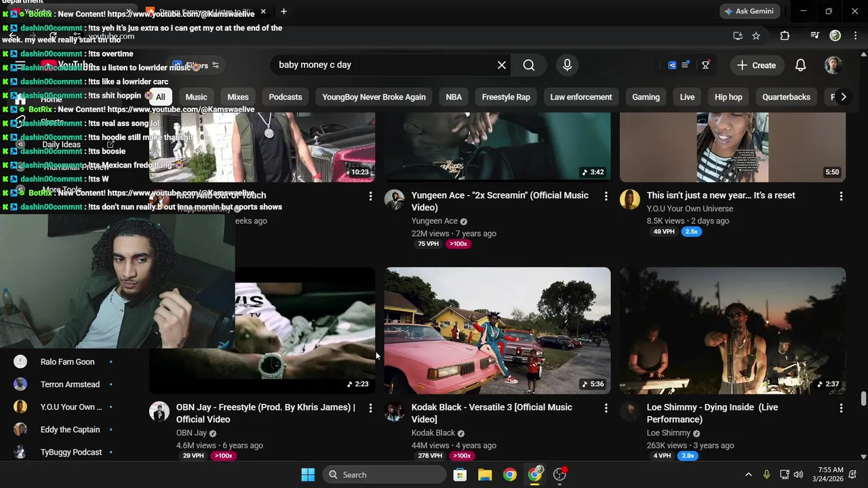Click the Windows taskbar Search box
The image size is (868, 488).
[386, 474]
